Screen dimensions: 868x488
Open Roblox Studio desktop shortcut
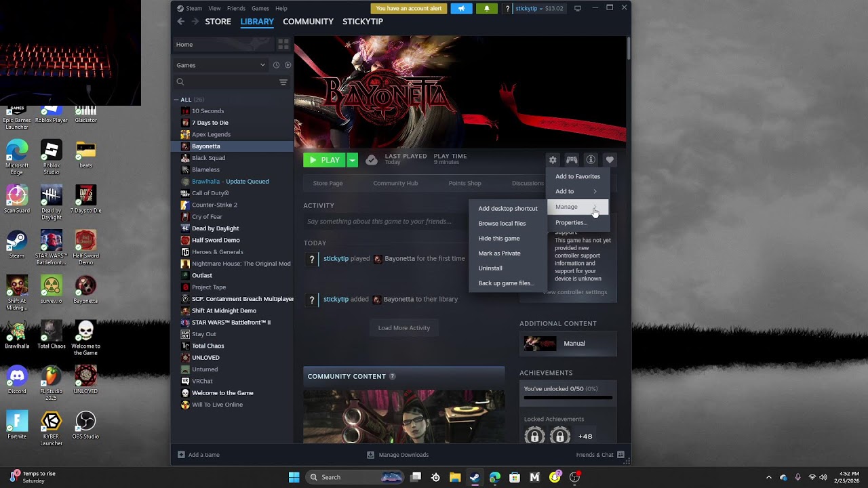[51, 157]
